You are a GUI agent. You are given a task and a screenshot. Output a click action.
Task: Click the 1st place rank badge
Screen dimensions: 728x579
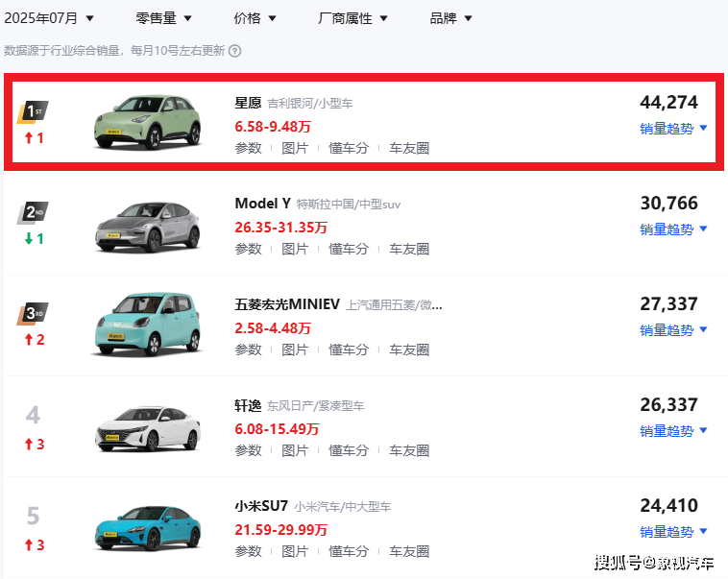(33, 112)
